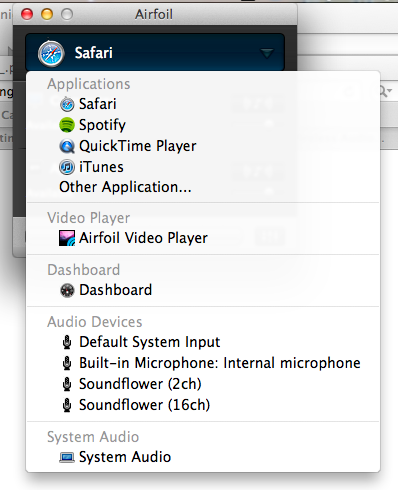Open Other Application… chooser
Screen dimensions: 398x490
point(203,187)
